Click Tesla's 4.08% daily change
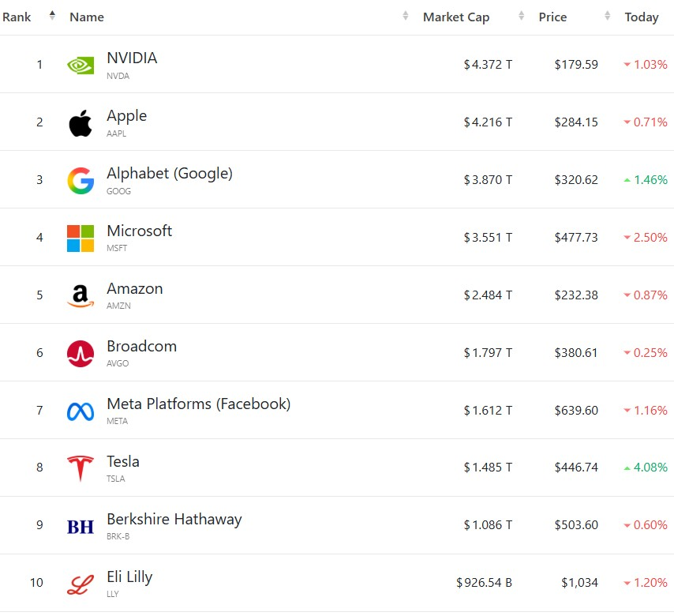 pyautogui.click(x=650, y=468)
